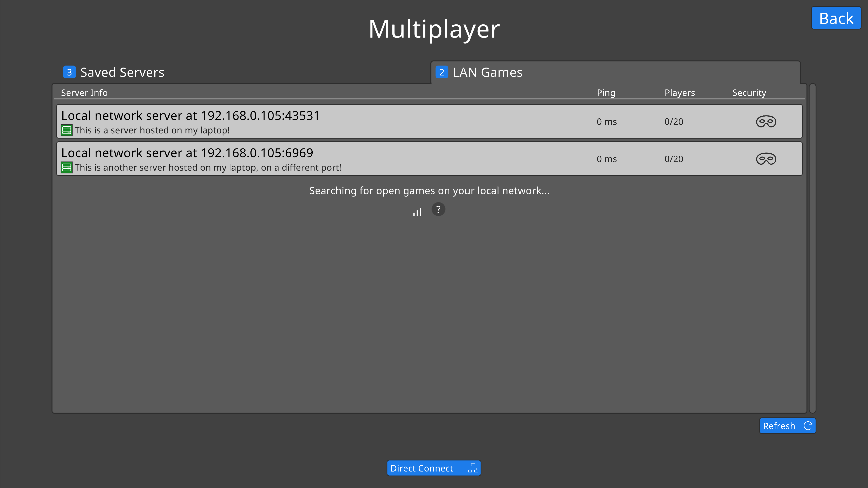The width and height of the screenshot is (868, 488).
Task: Click the blue '2' badge on LAN Games
Action: pos(441,72)
